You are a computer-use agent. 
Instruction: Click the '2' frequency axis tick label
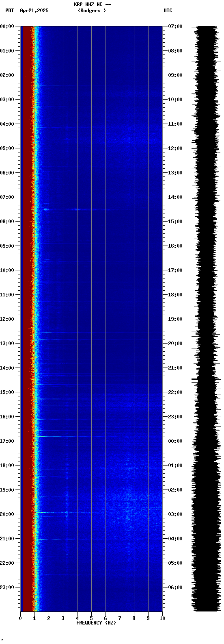49,618
